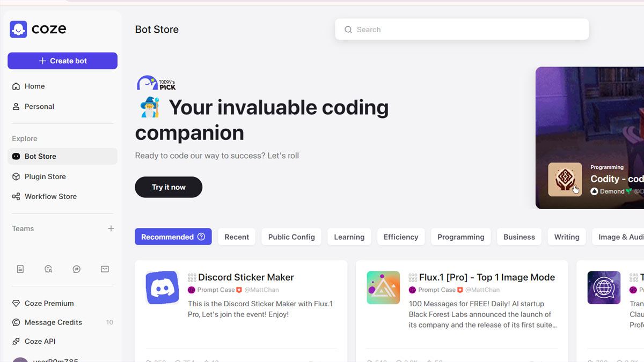Click the Try it now button
The height and width of the screenshot is (362, 644).
tap(169, 187)
